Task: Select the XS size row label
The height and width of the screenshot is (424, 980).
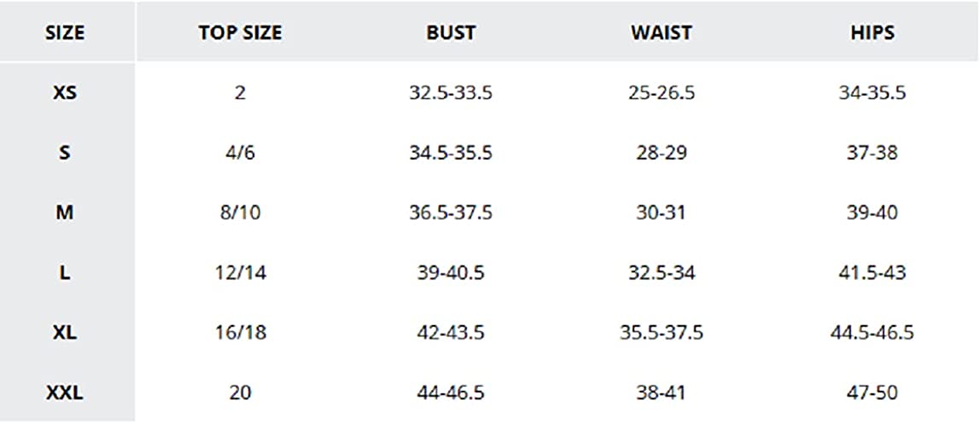Action: (65, 93)
